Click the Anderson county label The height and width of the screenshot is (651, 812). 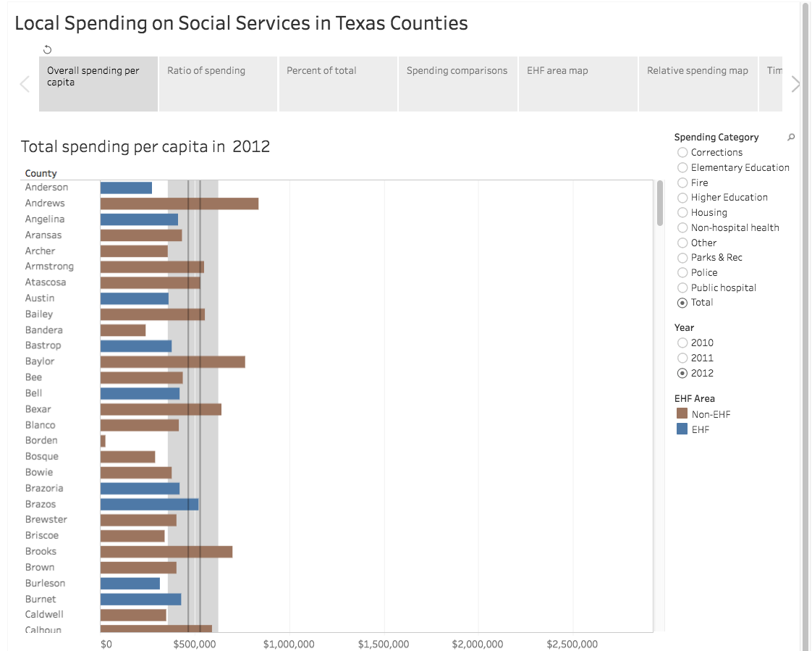tap(46, 187)
